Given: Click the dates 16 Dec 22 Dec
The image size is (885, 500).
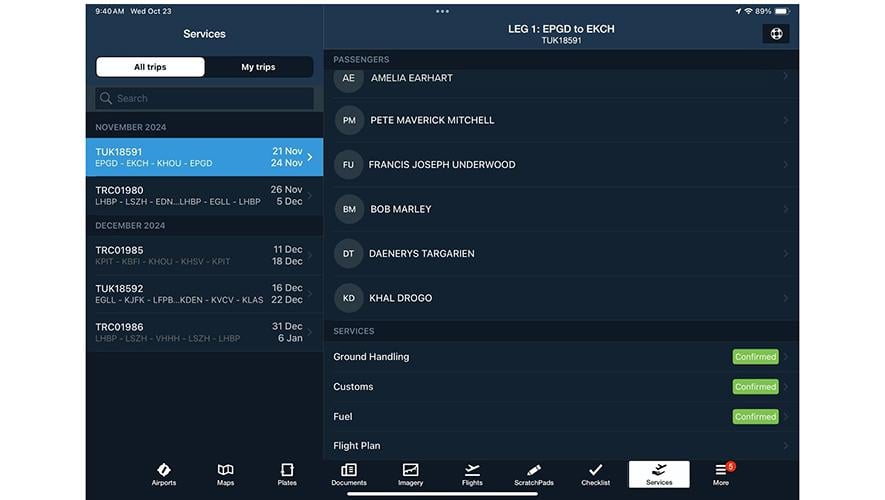Looking at the screenshot, I should pyautogui.click(x=287, y=293).
